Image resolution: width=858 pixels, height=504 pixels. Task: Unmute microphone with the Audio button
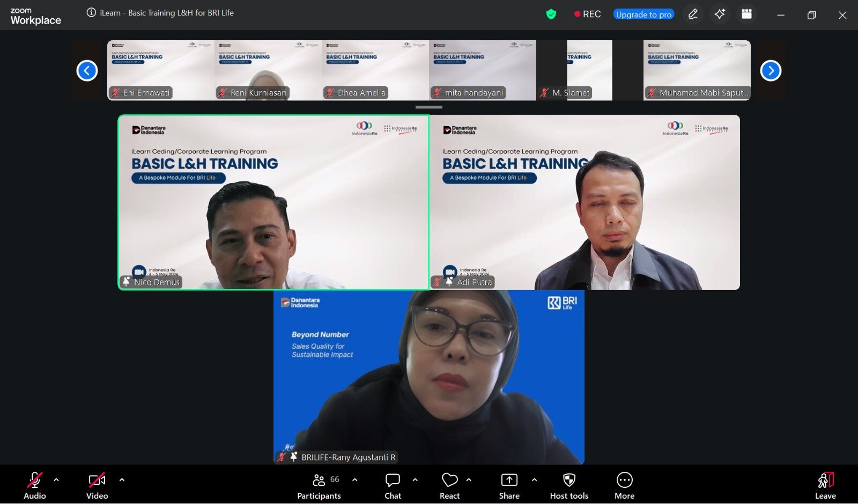[35, 486]
